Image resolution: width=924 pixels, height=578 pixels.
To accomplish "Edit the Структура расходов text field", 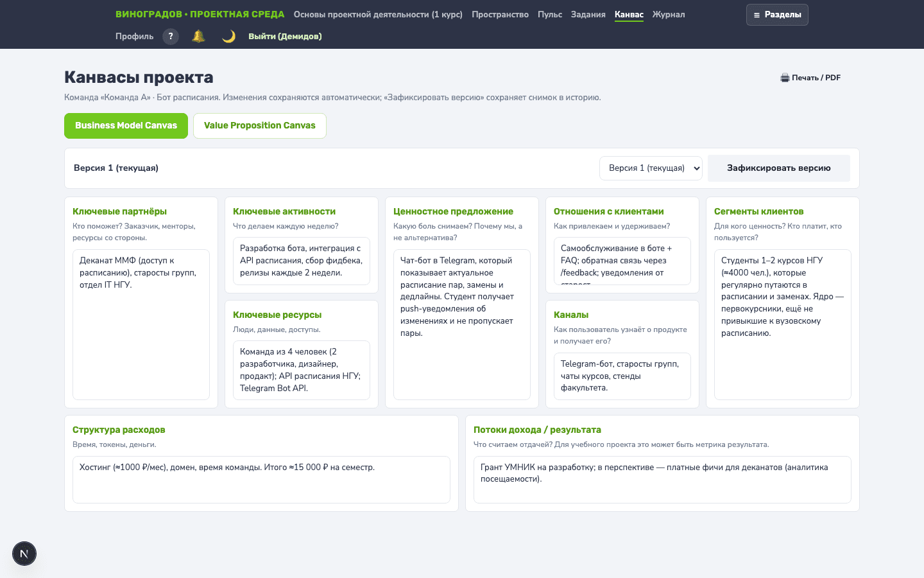I will click(x=261, y=480).
